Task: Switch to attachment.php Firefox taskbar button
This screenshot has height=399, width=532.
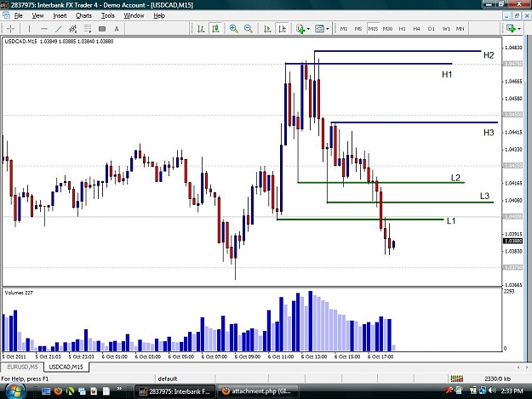Action: click(258, 391)
